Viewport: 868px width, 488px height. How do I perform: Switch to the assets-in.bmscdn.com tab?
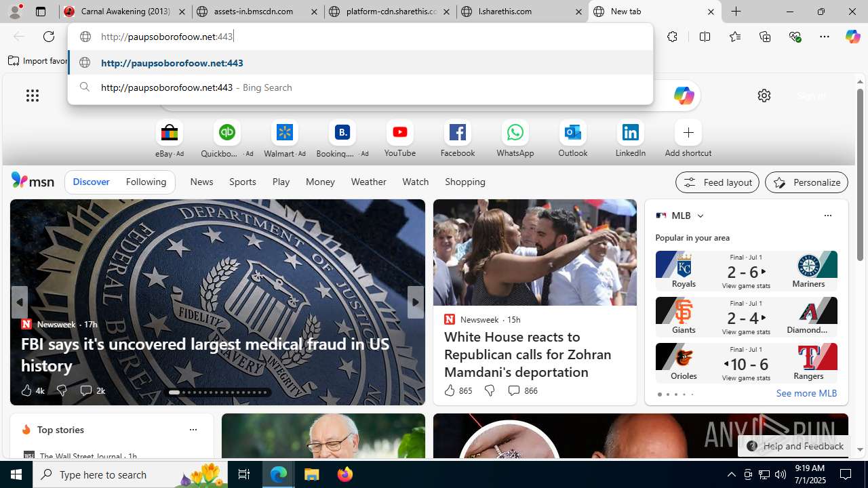tap(257, 12)
